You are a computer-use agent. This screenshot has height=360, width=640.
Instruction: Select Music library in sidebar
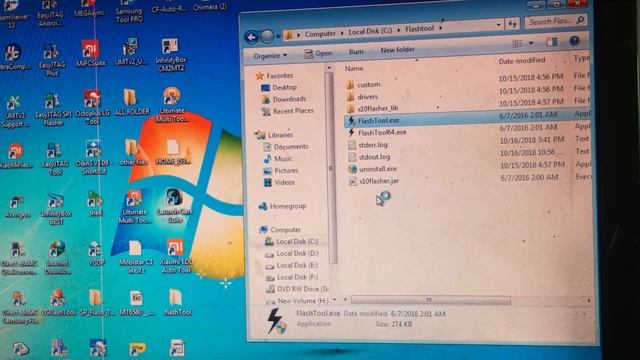pyautogui.click(x=278, y=158)
